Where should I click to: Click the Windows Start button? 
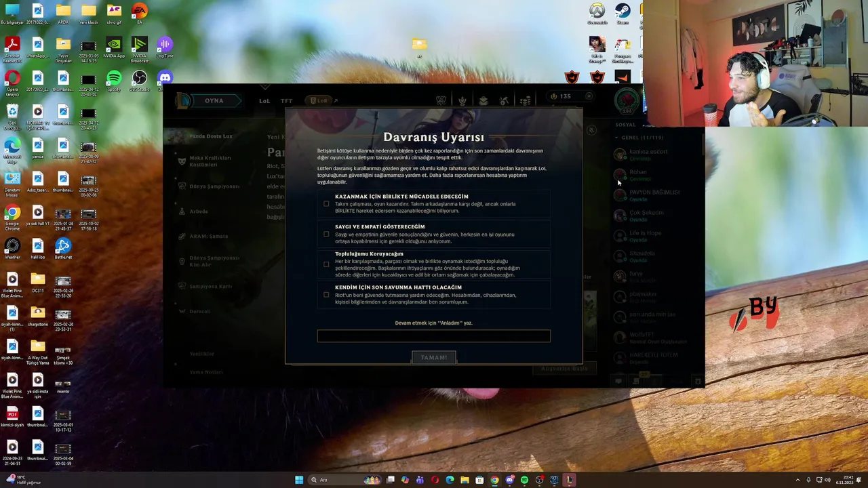(x=299, y=480)
